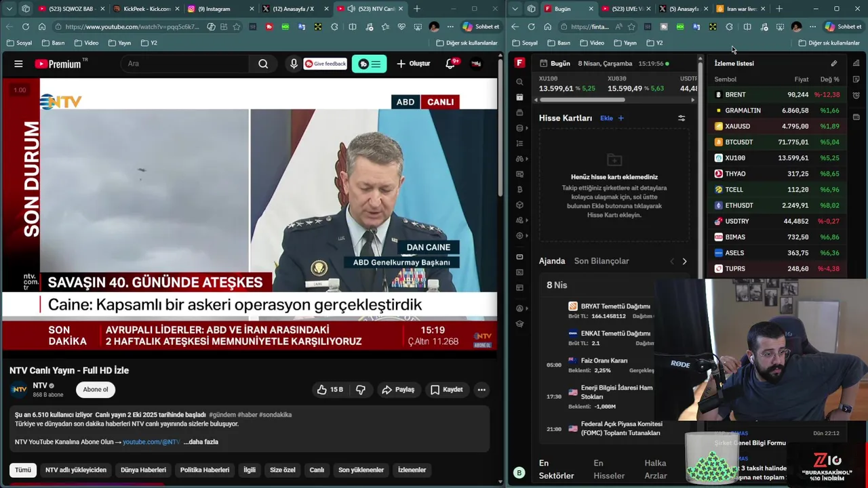This screenshot has width=868, height=488.
Task: Open the NTV channel avatar
Action: pyautogui.click(x=20, y=390)
